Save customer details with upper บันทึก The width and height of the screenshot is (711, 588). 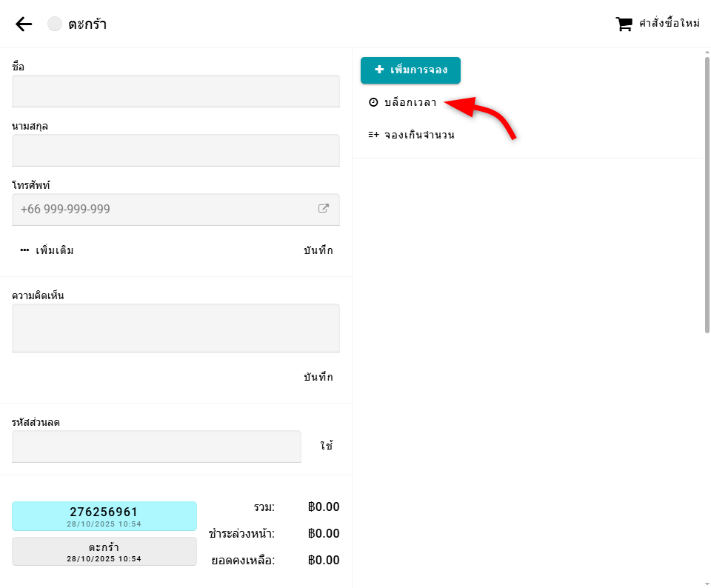(318, 250)
